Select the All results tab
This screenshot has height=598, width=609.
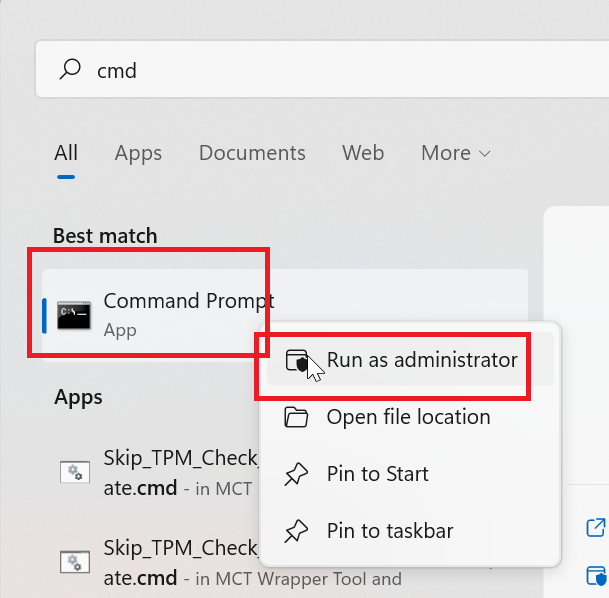click(66, 153)
